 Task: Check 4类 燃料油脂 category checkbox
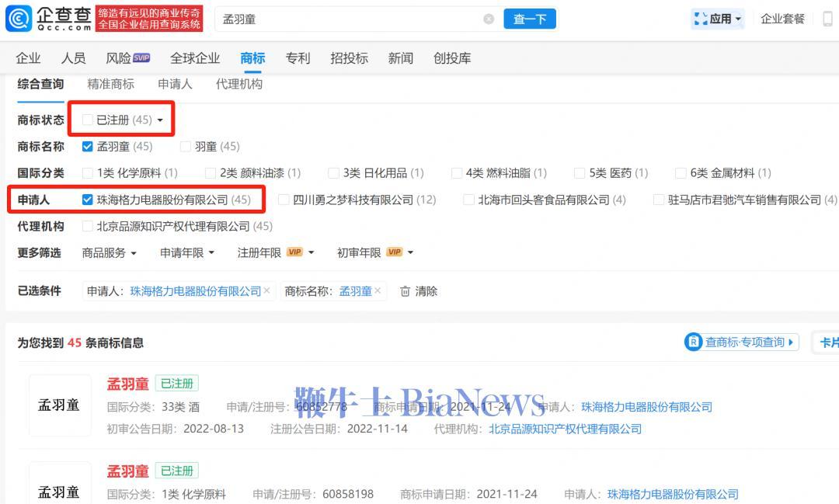(457, 173)
